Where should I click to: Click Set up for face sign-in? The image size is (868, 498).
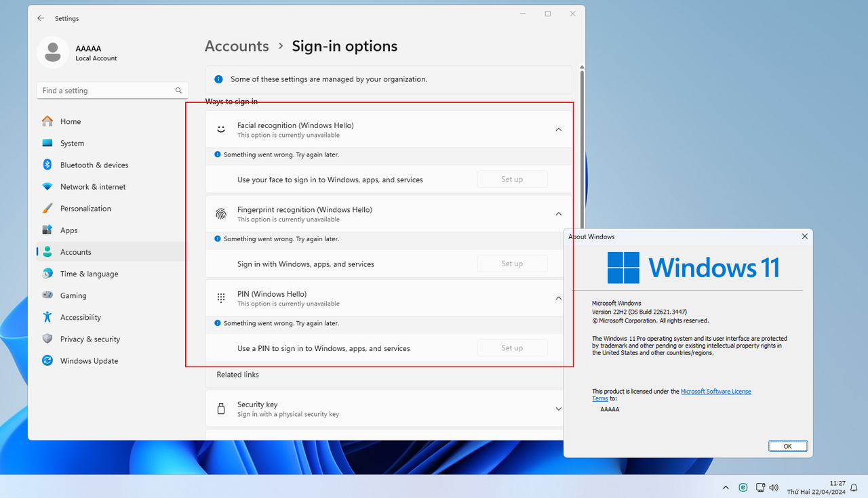tap(512, 180)
